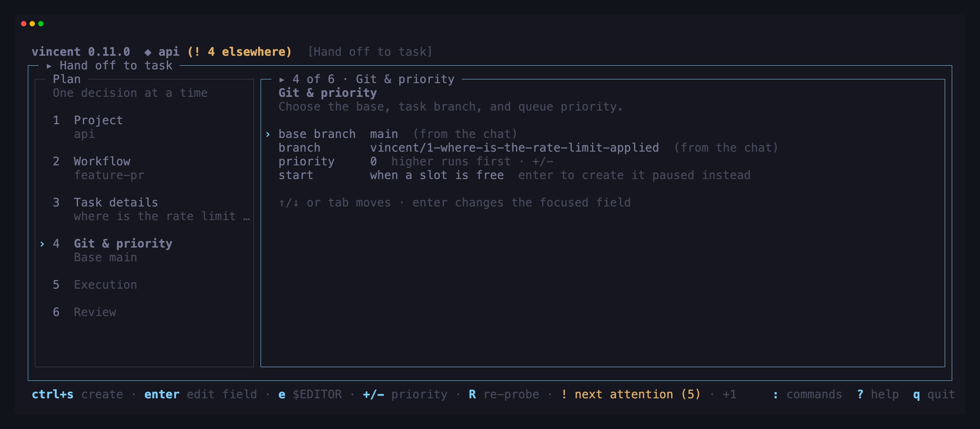The height and width of the screenshot is (429, 980).
Task: Click q quit in the footer
Action: click(934, 394)
